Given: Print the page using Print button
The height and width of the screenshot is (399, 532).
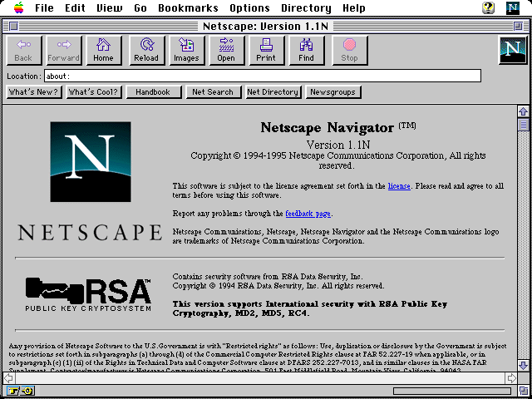Looking at the screenshot, I should pos(266,51).
